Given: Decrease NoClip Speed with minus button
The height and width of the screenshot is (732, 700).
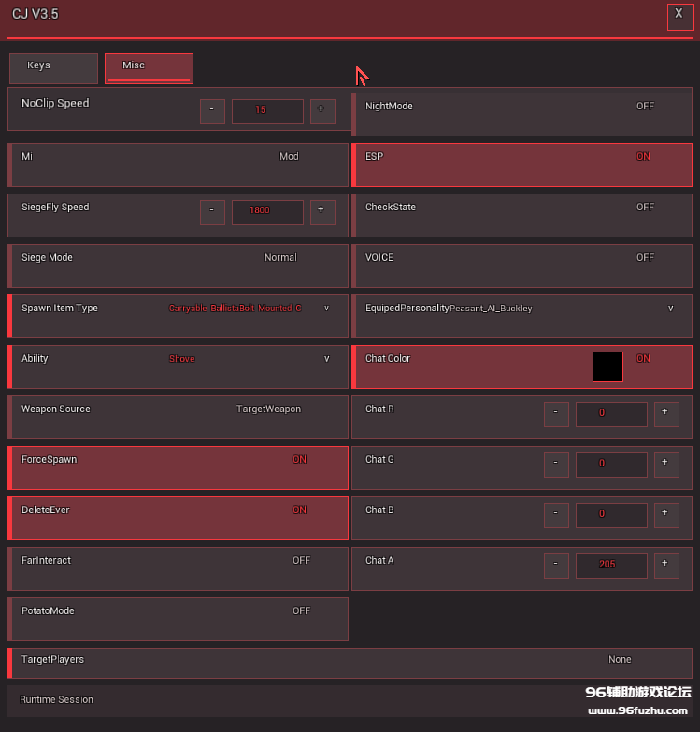Looking at the screenshot, I should 212,111.
